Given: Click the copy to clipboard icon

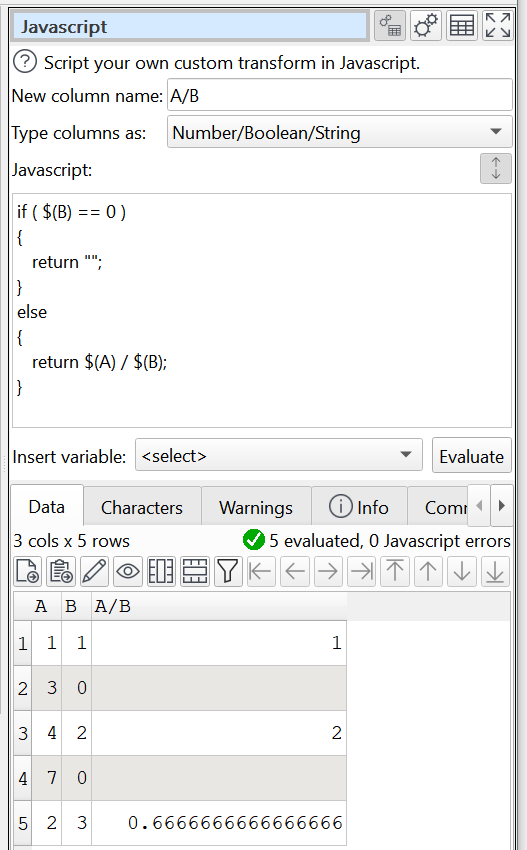Looking at the screenshot, I should coord(61,571).
